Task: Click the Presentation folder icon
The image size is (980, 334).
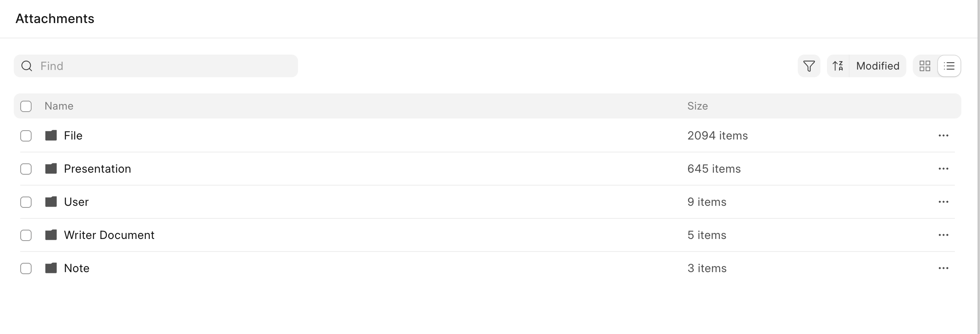Action: (x=51, y=169)
